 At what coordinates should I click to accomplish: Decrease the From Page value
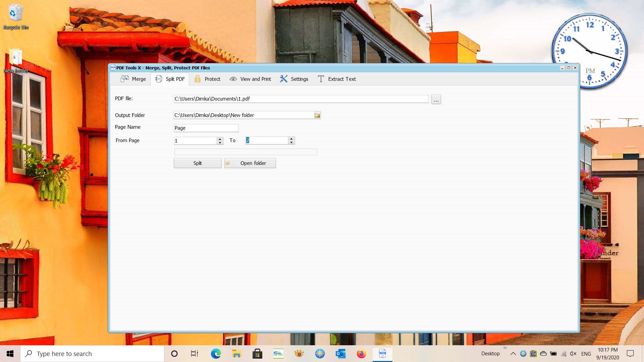point(220,142)
